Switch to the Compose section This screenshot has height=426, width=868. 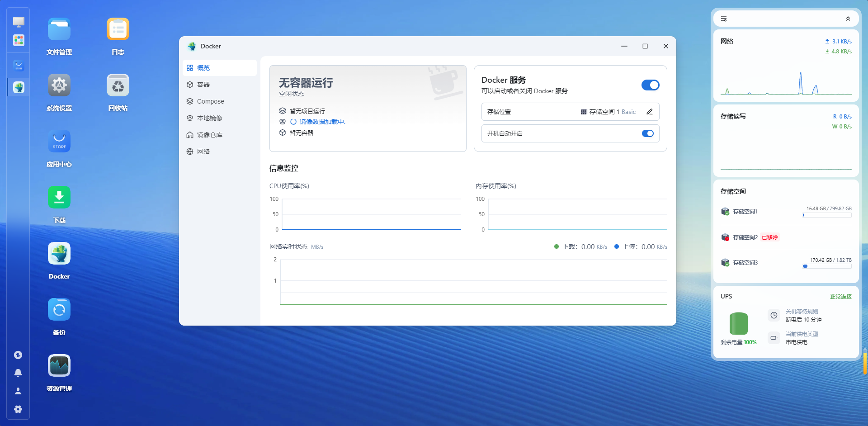coord(210,101)
